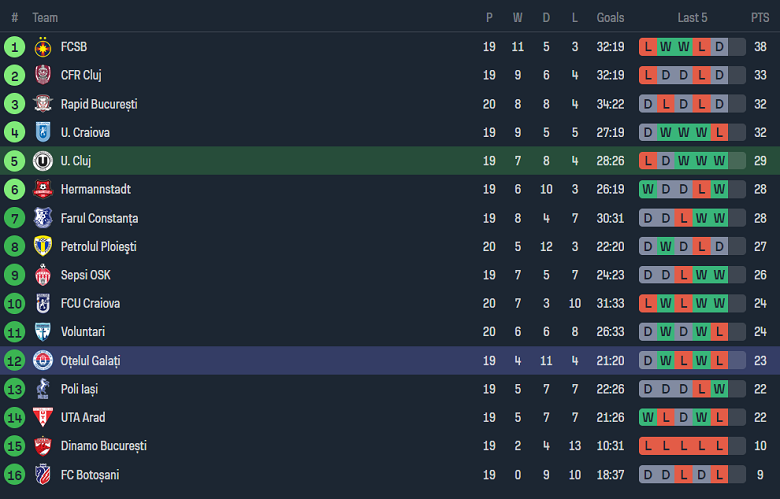The height and width of the screenshot is (499, 780).
Task: Open the Farul Constanța team page
Action: 99,218
